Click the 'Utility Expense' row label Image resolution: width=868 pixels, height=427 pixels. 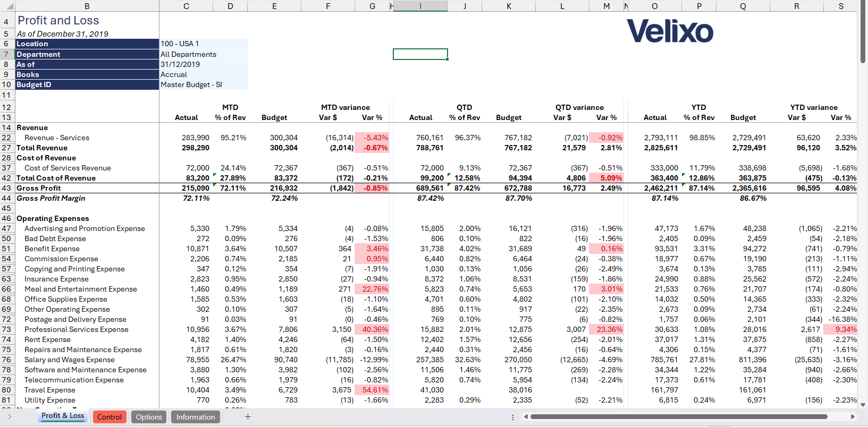[50, 400]
